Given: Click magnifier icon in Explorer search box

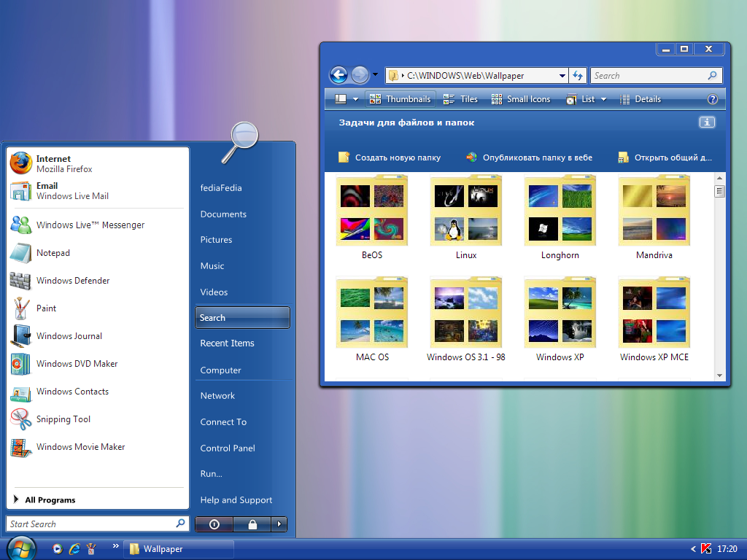Looking at the screenshot, I should point(712,75).
